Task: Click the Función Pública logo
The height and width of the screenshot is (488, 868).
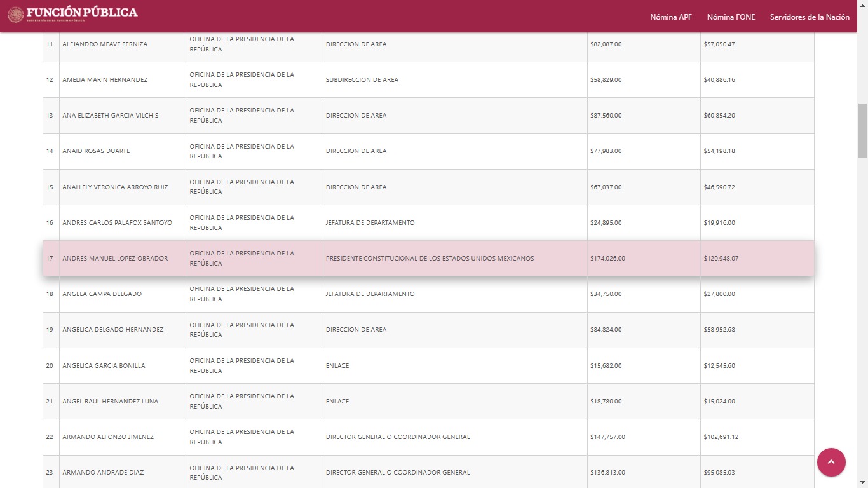Action: [72, 14]
